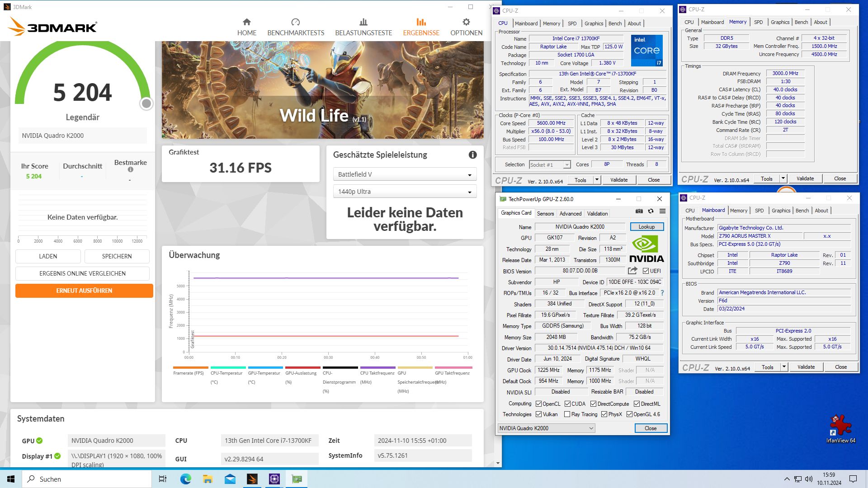Click the NVIDIA logo in GPU-Z

tap(646, 249)
